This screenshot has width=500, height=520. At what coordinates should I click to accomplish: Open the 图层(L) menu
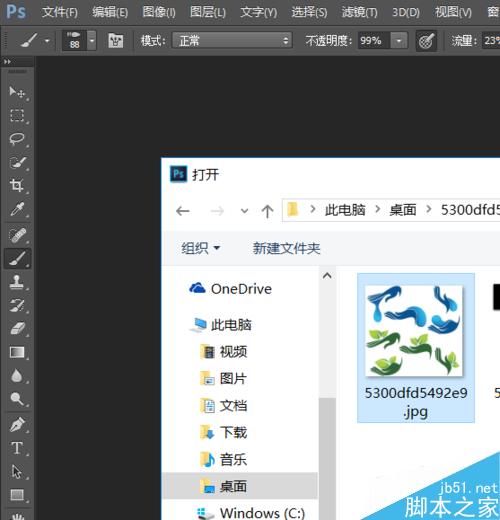tap(208, 12)
